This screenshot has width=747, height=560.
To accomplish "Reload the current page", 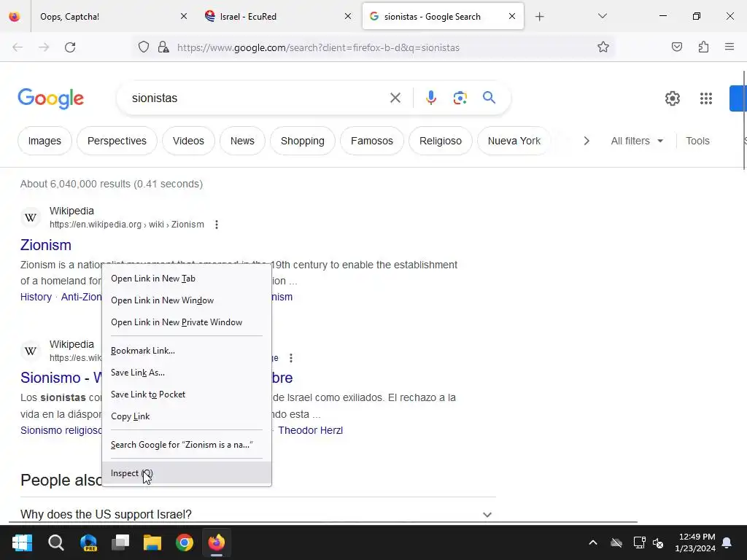I will click(x=70, y=47).
